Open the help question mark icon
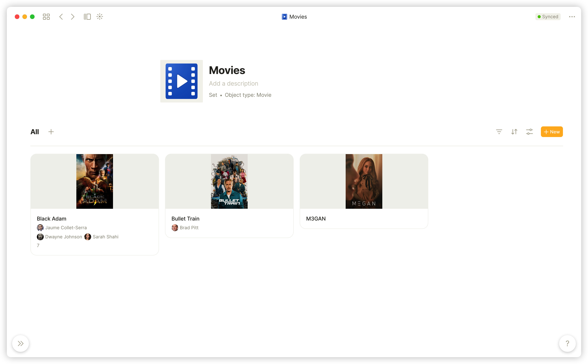Image resolution: width=588 pixels, height=364 pixels. point(568,344)
